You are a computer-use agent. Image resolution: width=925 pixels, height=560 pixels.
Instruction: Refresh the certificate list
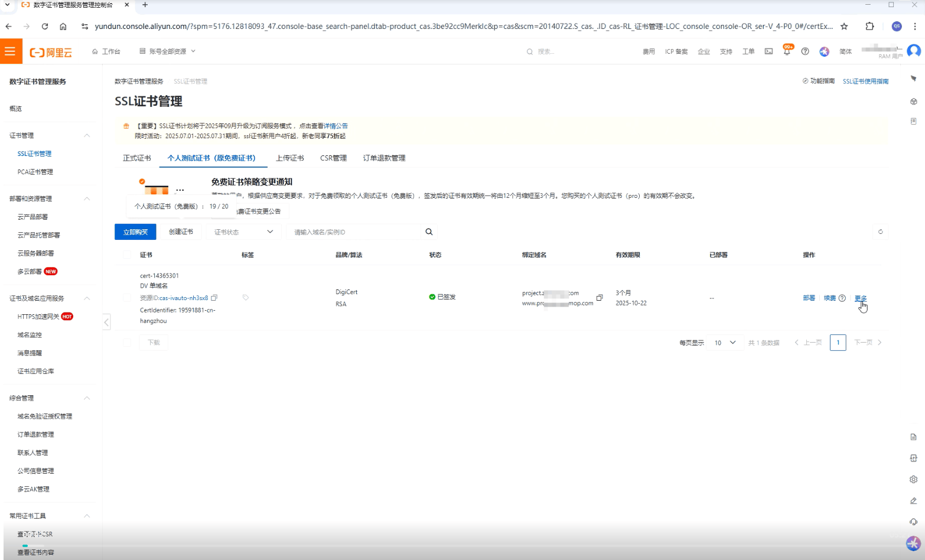[x=880, y=232]
